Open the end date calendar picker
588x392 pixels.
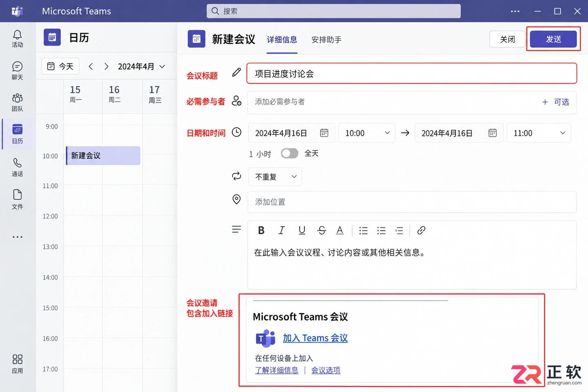tap(493, 133)
